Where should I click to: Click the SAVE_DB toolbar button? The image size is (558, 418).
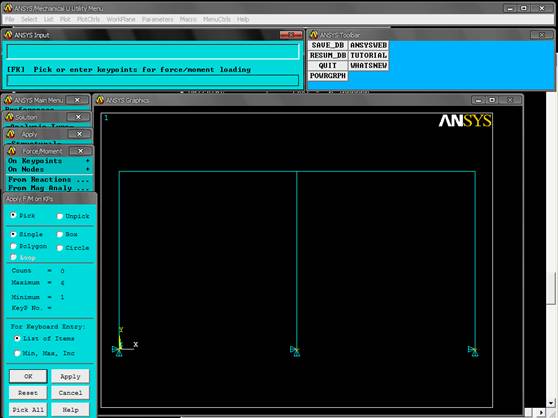click(328, 45)
